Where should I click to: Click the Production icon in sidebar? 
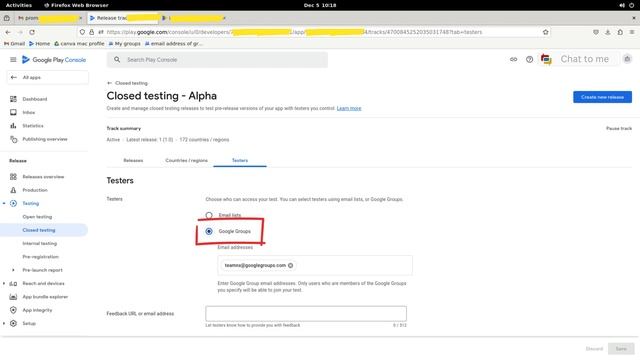(x=13, y=190)
